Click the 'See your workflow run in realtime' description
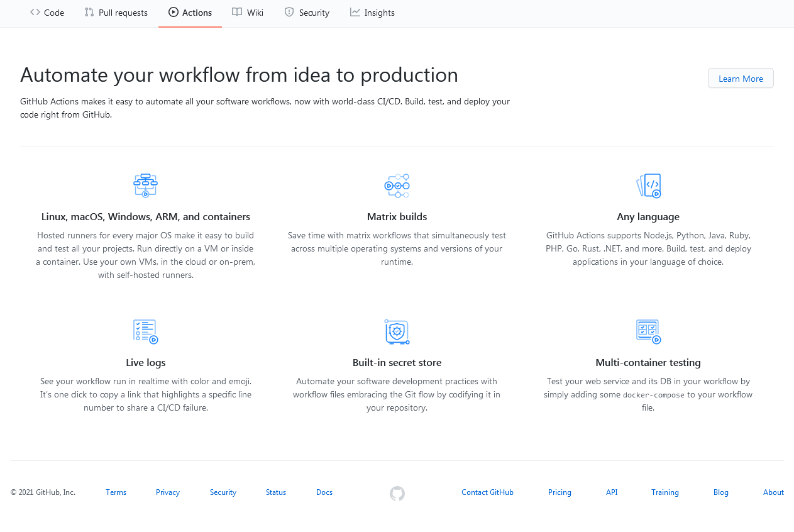Image resolution: width=794 pixels, height=532 pixels. 146,394
